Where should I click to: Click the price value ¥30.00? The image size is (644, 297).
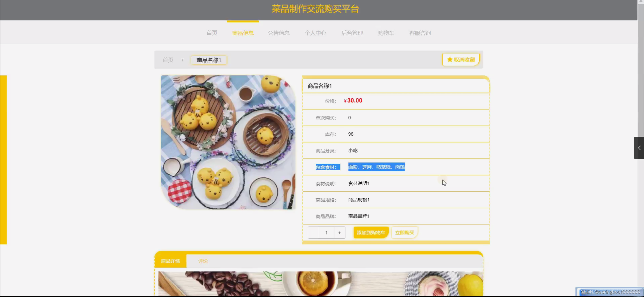coord(353,101)
